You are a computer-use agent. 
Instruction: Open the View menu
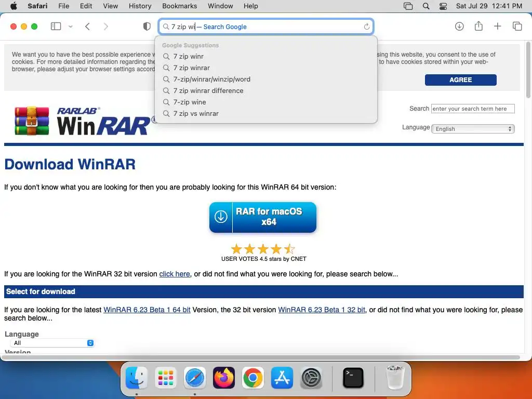coord(110,6)
